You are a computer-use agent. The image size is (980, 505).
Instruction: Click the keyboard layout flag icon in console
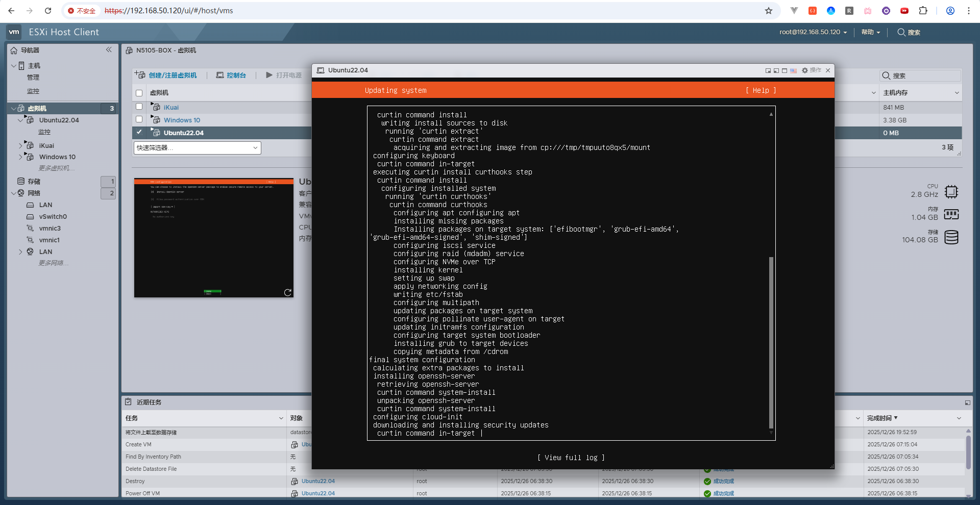coord(793,70)
